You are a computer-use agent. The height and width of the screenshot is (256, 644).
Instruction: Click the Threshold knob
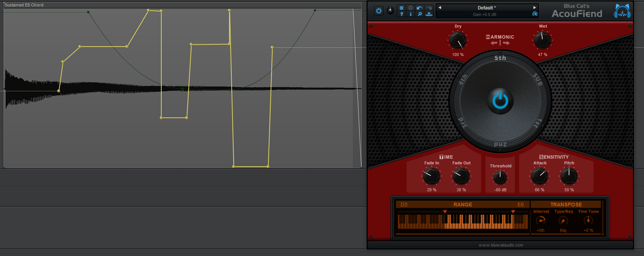500,177
